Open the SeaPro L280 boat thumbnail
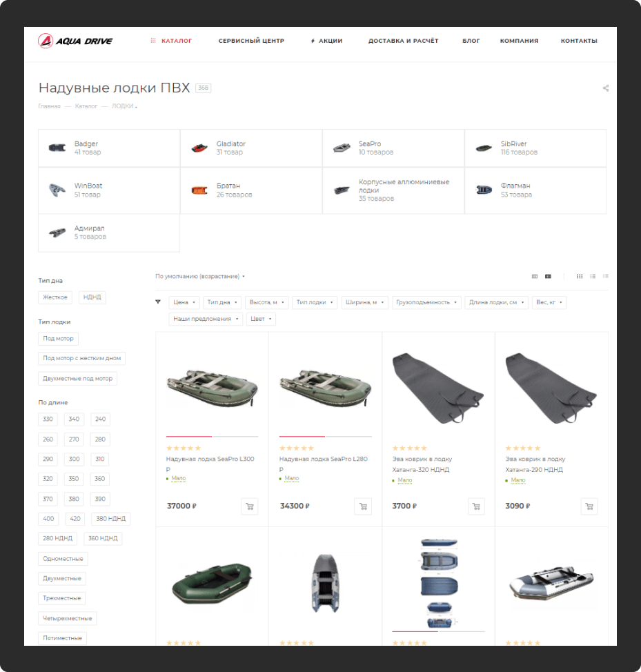 point(325,388)
